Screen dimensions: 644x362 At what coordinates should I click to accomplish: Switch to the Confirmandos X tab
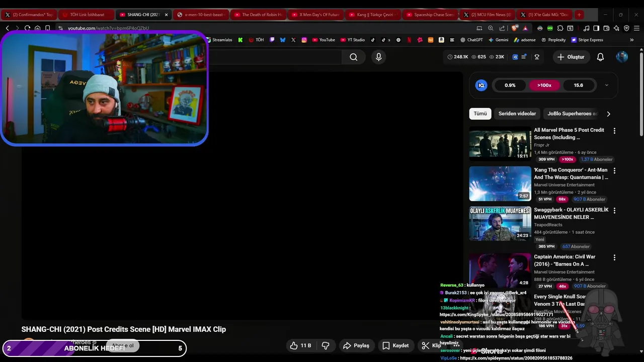pos(29,15)
